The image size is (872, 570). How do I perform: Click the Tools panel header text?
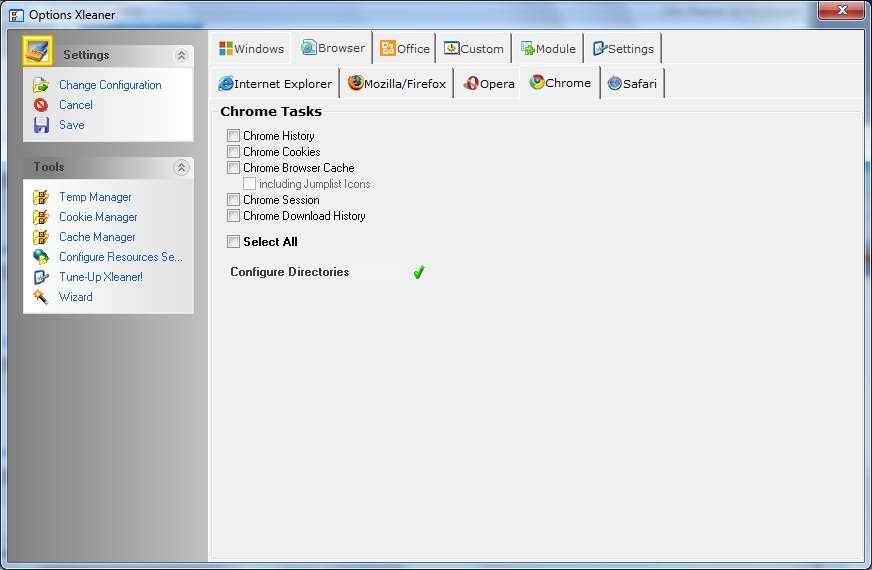coord(48,167)
